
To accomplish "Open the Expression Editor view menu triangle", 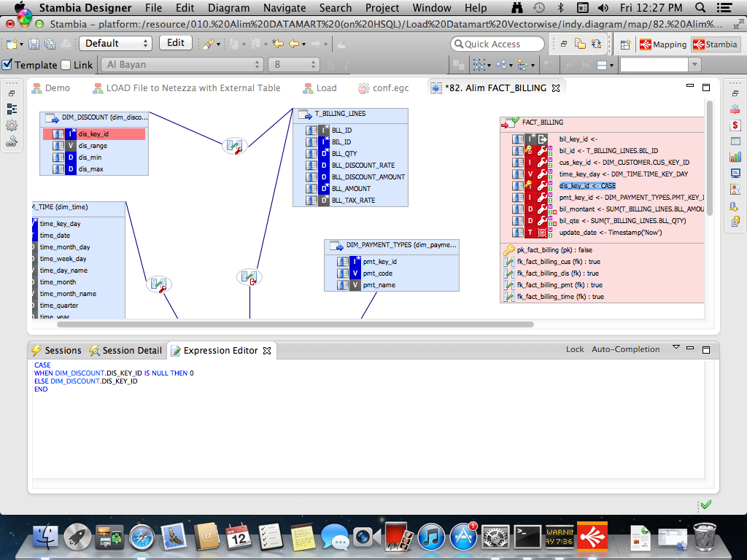I will point(676,348).
